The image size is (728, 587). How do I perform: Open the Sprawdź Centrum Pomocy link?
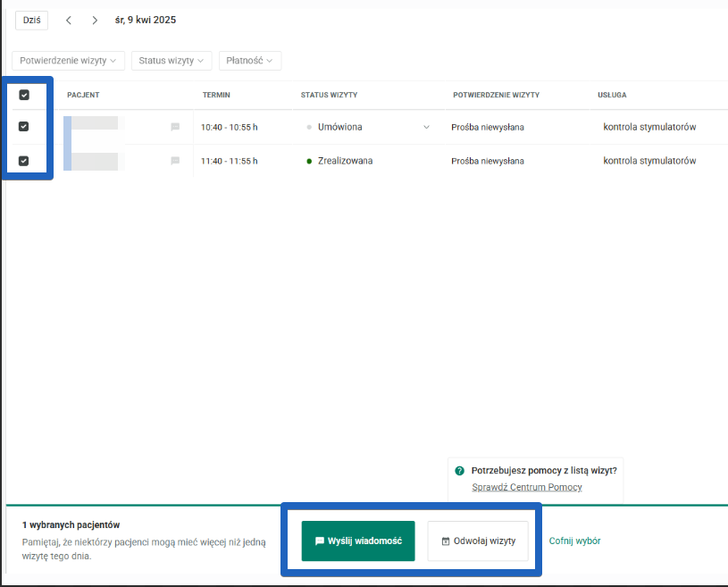(527, 487)
